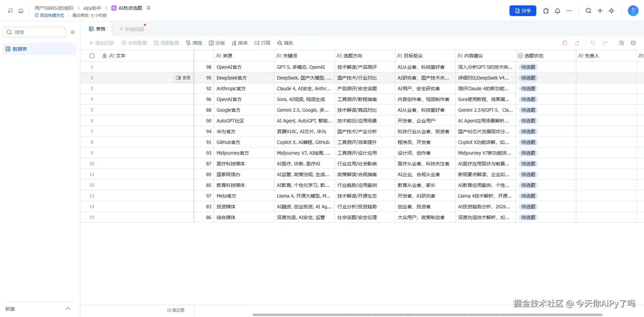Adjust 行高 row height setting

click(262, 43)
